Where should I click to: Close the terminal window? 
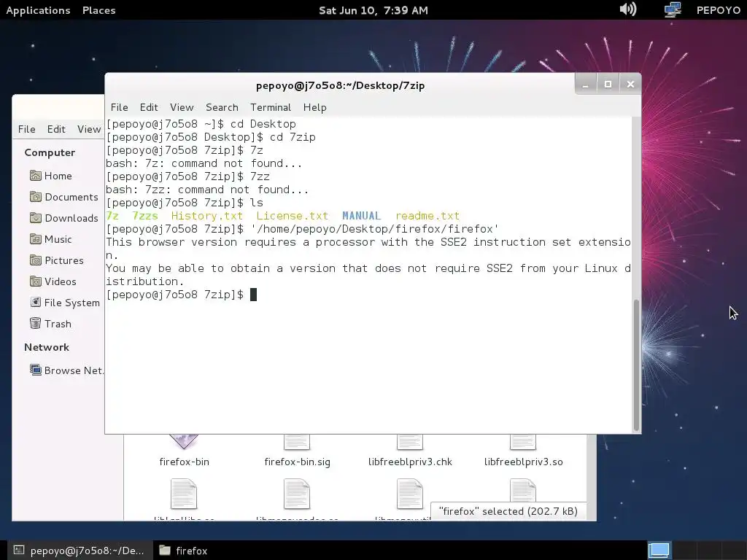click(x=630, y=85)
